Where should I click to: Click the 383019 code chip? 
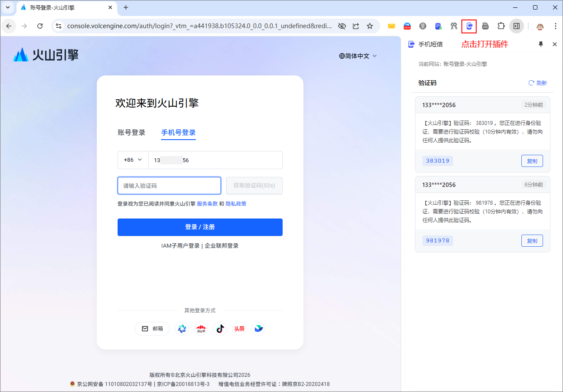click(x=438, y=161)
